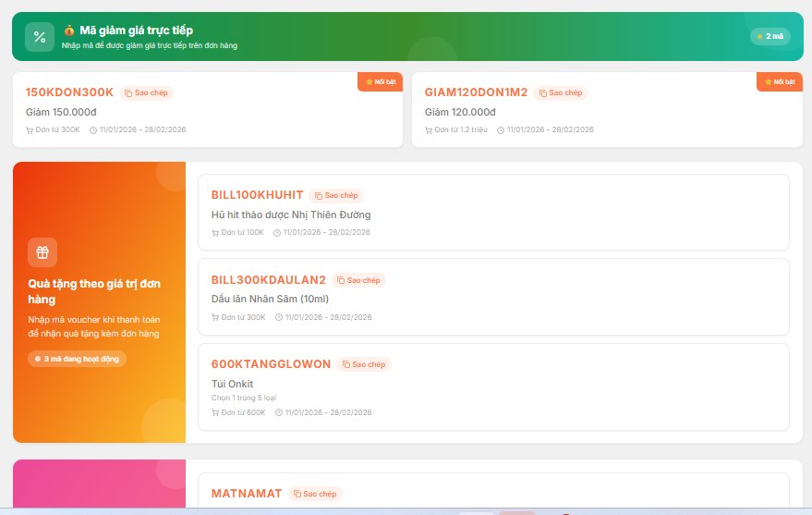Copy the GIAM120DON1M2 voucher code

(561, 92)
